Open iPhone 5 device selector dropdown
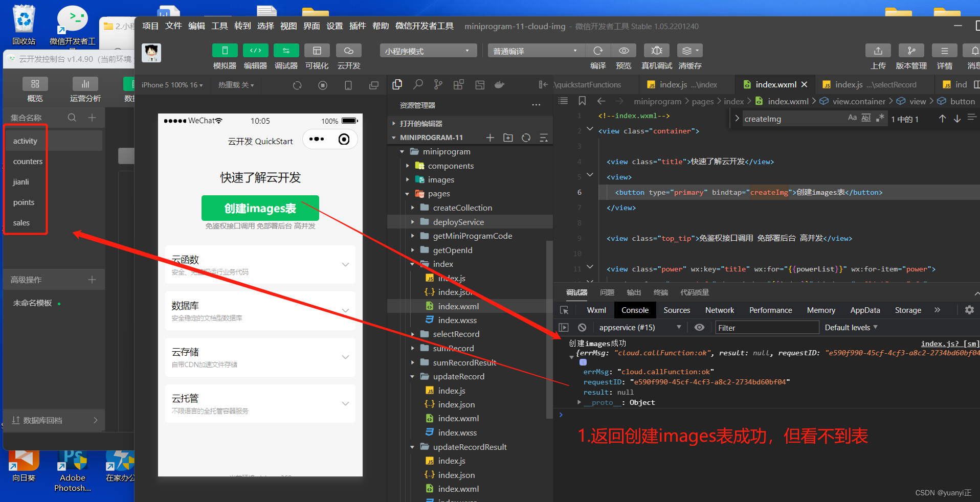Viewport: 980px width, 502px height. coord(172,85)
